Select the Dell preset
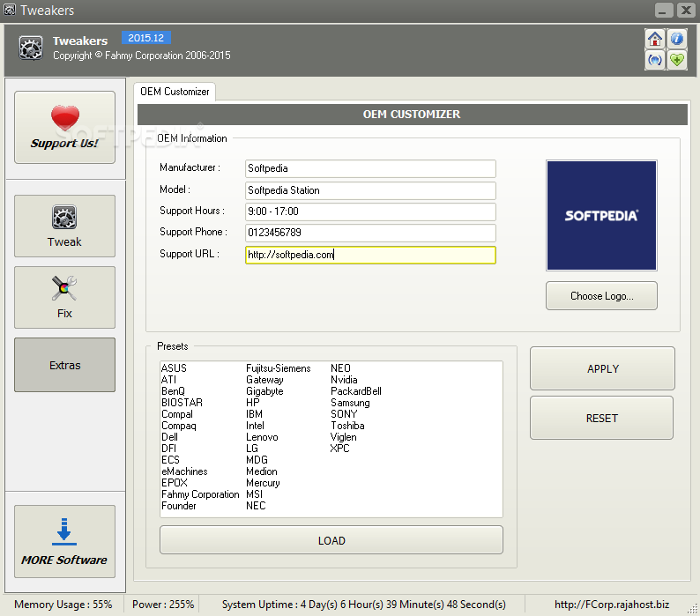This screenshot has height=616, width=700. (x=169, y=437)
